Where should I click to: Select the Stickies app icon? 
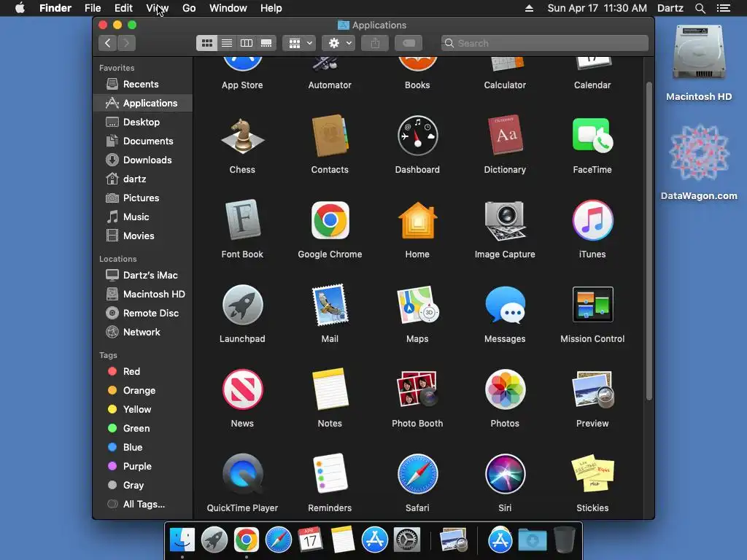point(592,474)
